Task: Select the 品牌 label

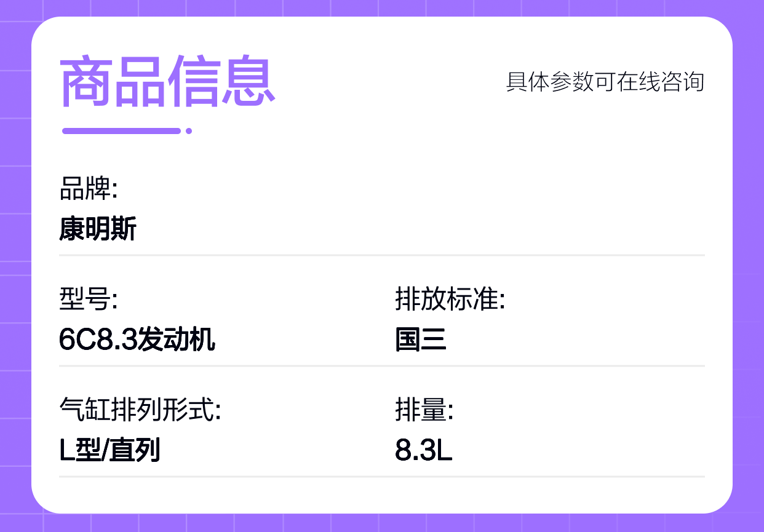Action: (x=89, y=189)
